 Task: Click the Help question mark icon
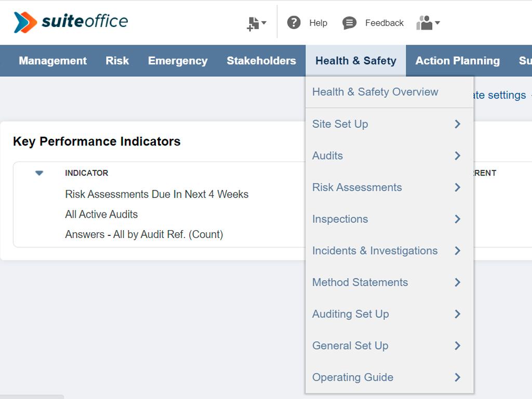294,23
